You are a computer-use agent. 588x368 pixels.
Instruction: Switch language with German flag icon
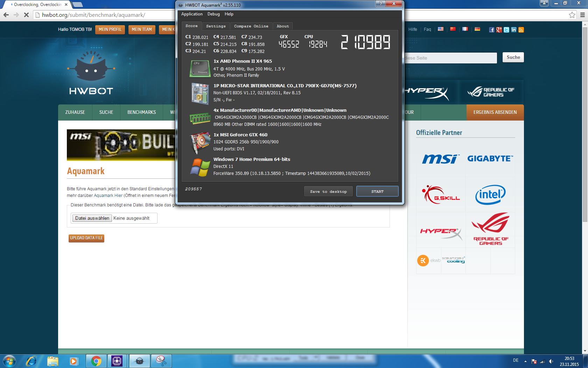pos(477,29)
